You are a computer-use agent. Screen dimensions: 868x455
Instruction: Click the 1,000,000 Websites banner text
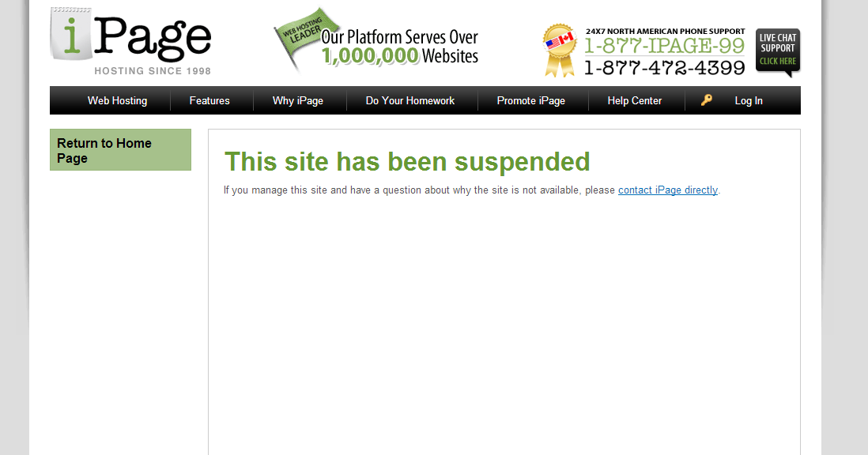pyautogui.click(x=400, y=56)
